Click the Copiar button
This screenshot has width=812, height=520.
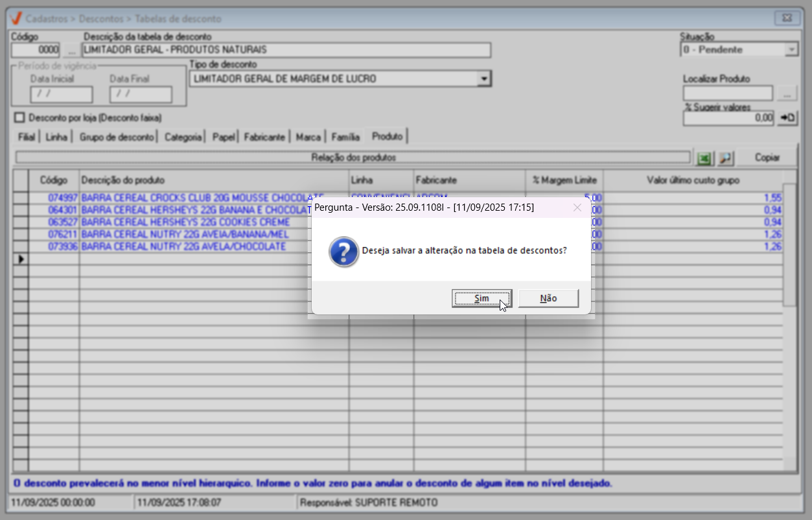point(767,158)
